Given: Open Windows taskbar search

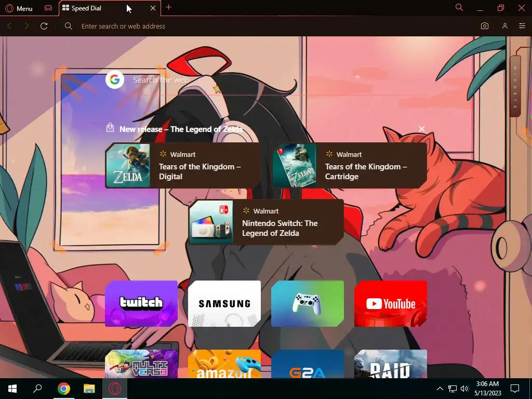Looking at the screenshot, I should (37, 389).
